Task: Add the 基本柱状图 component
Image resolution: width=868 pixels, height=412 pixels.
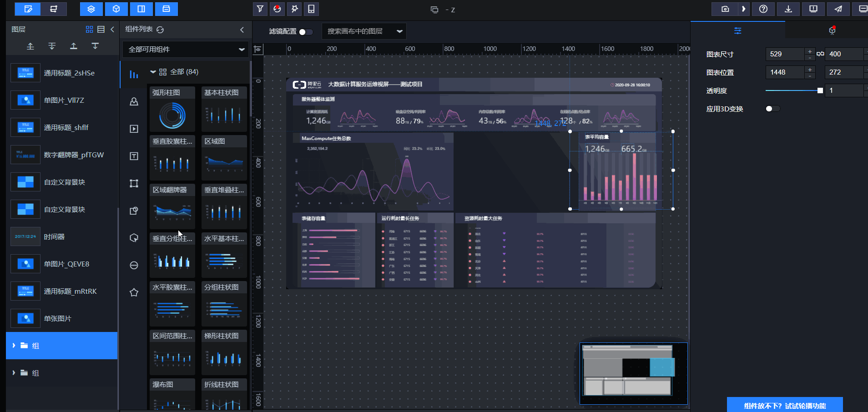Action: click(x=224, y=109)
